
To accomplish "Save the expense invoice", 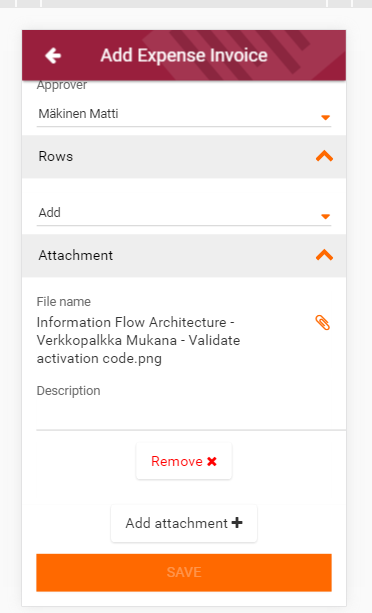I will pos(184,572).
